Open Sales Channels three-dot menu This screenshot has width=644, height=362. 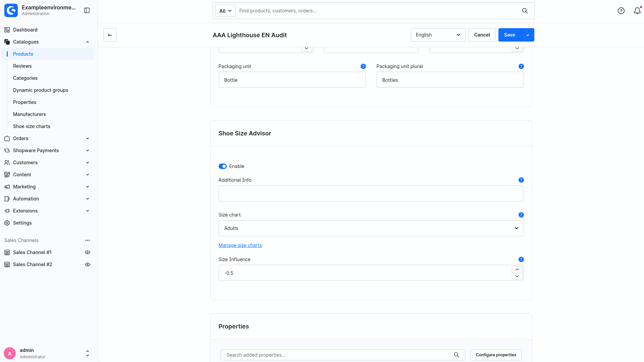point(88,240)
